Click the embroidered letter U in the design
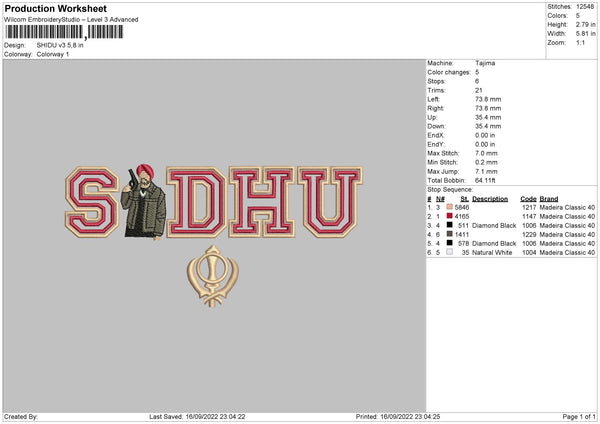This screenshot has height=424, width=600. tap(330, 202)
